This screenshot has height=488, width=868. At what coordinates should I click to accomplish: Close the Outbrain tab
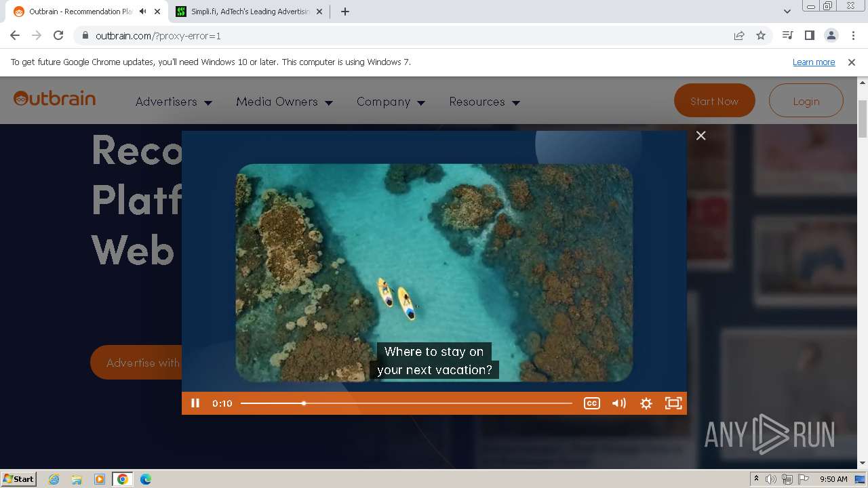pyautogui.click(x=157, y=12)
